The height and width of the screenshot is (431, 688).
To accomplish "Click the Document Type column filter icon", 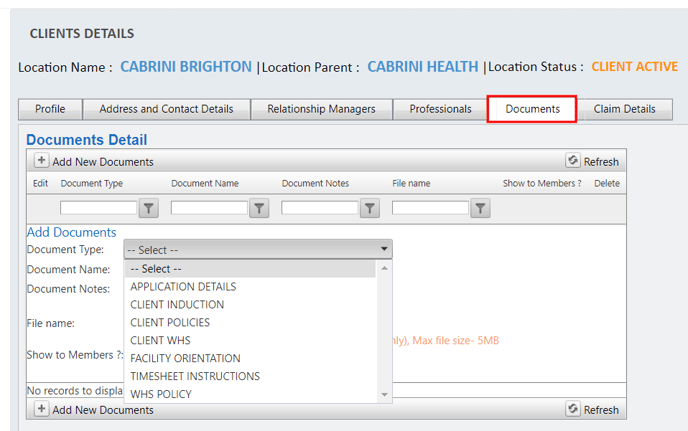I will (149, 208).
